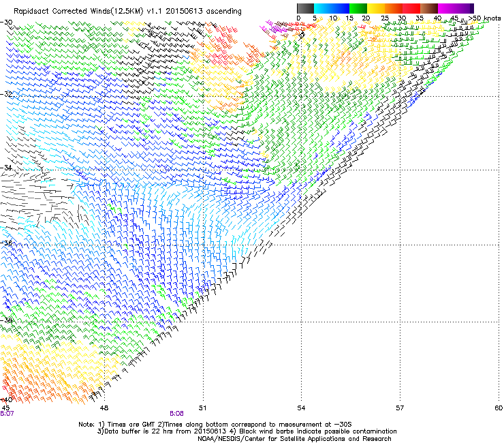The image size is (504, 443).
Task: Click the legend label '10'
Action: (333, 18)
